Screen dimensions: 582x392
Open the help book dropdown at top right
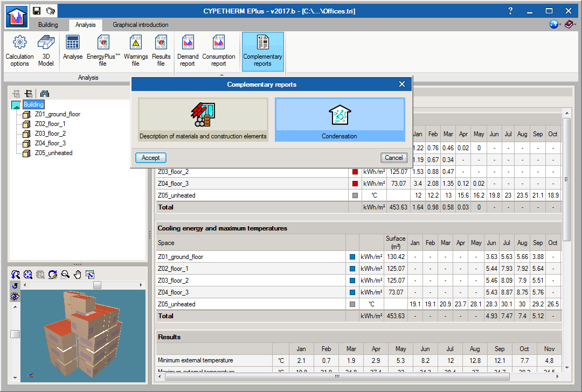click(x=570, y=25)
